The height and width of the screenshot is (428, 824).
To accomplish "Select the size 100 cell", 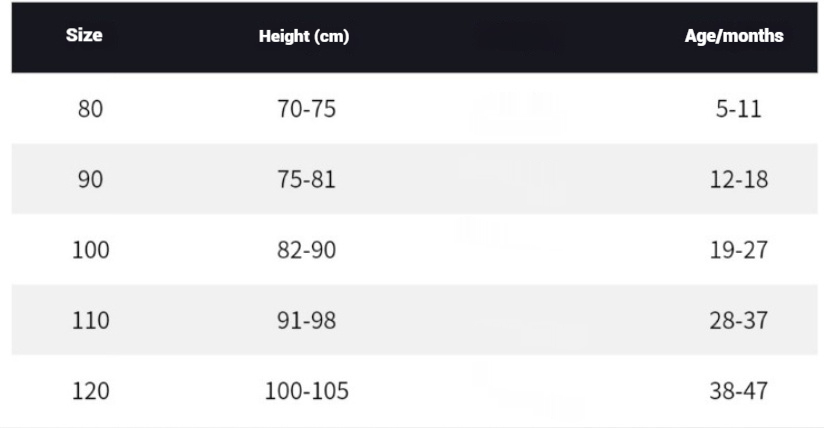I will [90, 249].
